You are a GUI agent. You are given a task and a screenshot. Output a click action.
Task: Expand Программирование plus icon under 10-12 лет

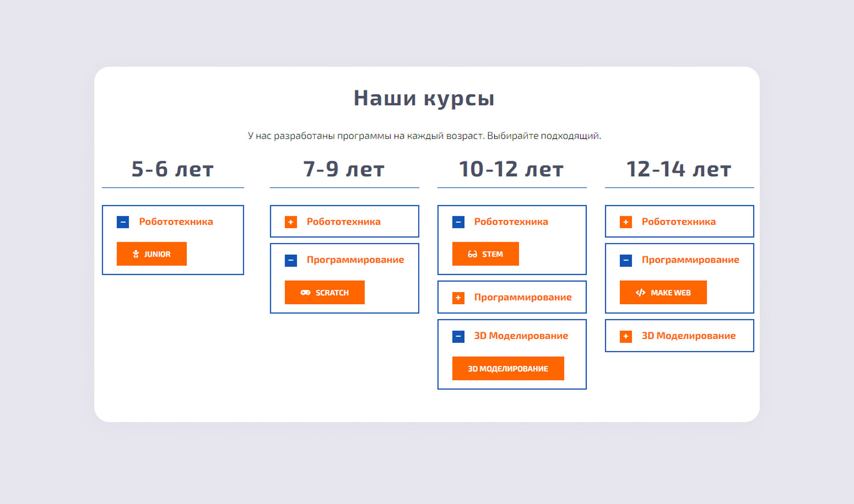coord(458,298)
